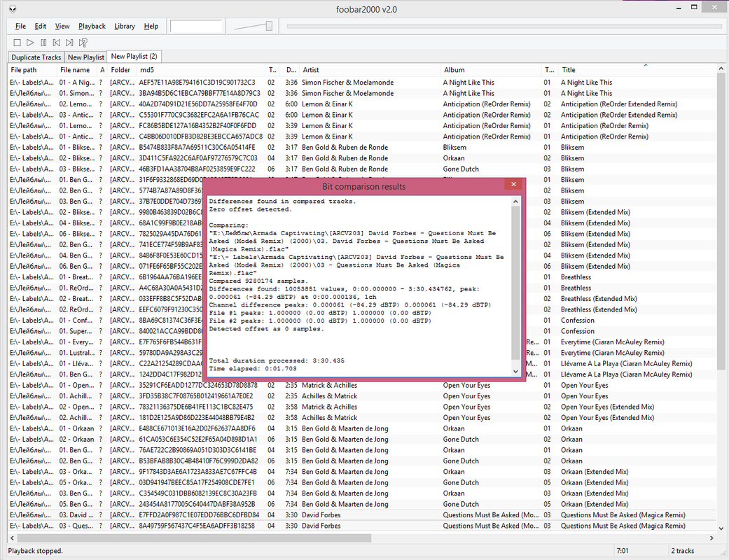Sort by the Title column header
This screenshot has width=729, height=560.
point(637,70)
